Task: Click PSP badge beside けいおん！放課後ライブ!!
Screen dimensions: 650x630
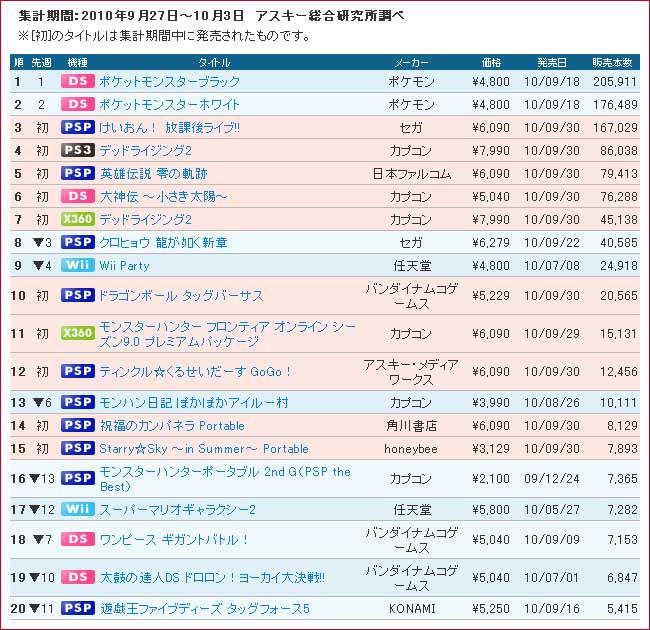Action: 78,127
